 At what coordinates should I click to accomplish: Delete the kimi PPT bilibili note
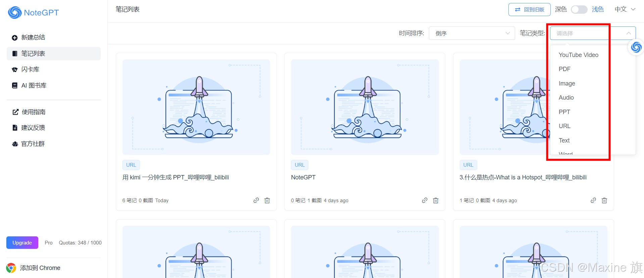(x=267, y=200)
